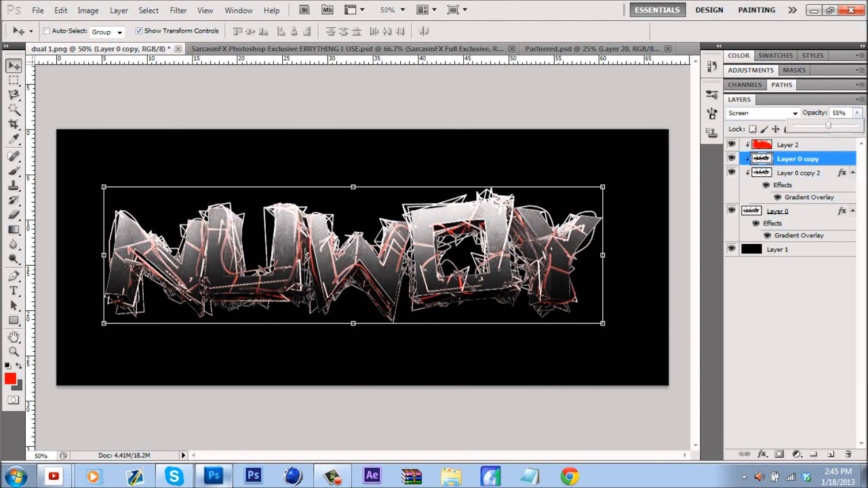Click the link layers icon

[744, 454]
